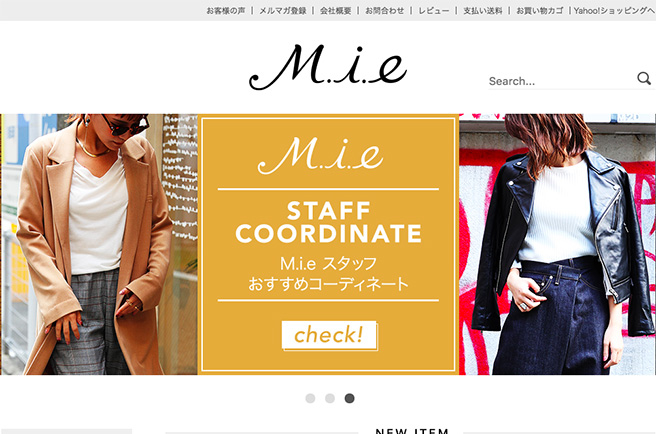Select the first carousel dot
The width and height of the screenshot is (656, 434).
[x=310, y=398]
